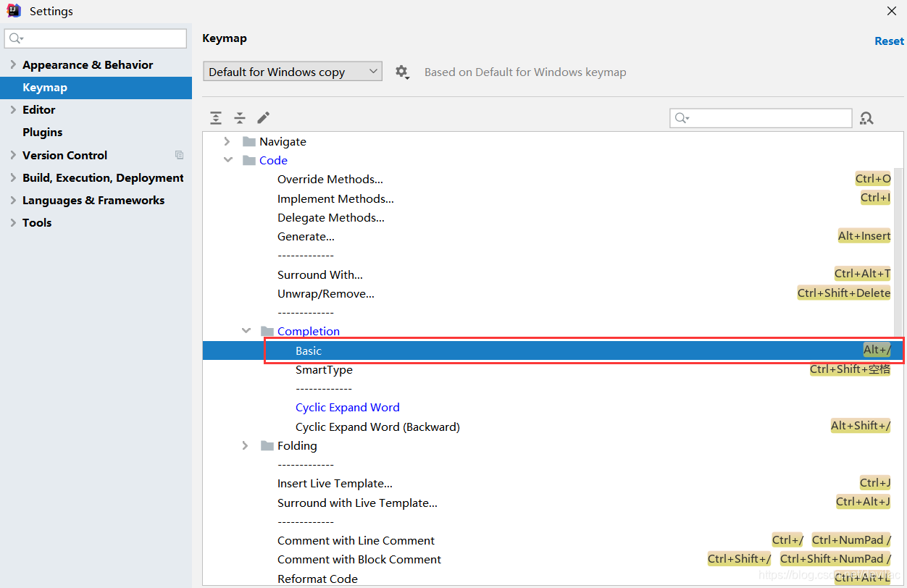
Task: Open the Default for Windows copy dropdown
Action: 293,71
